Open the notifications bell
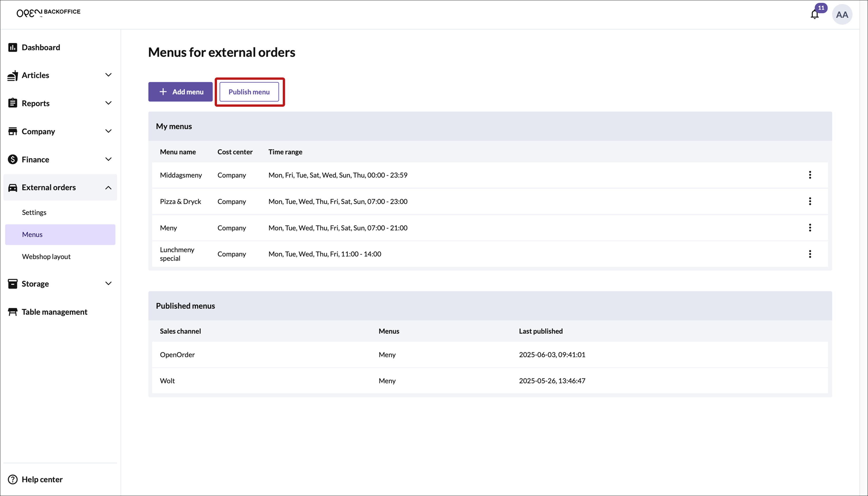 815,15
